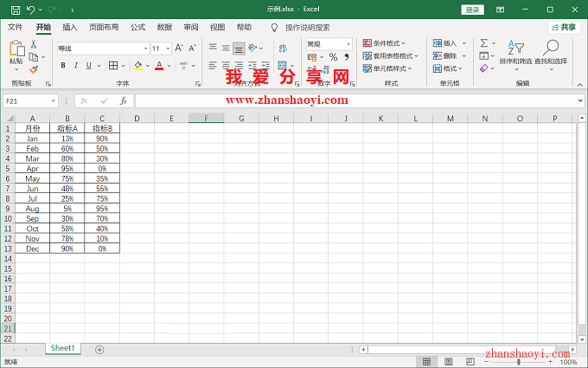This screenshot has width=588, height=368.
Task: Click the Format Painter brush icon
Action: (x=34, y=69)
